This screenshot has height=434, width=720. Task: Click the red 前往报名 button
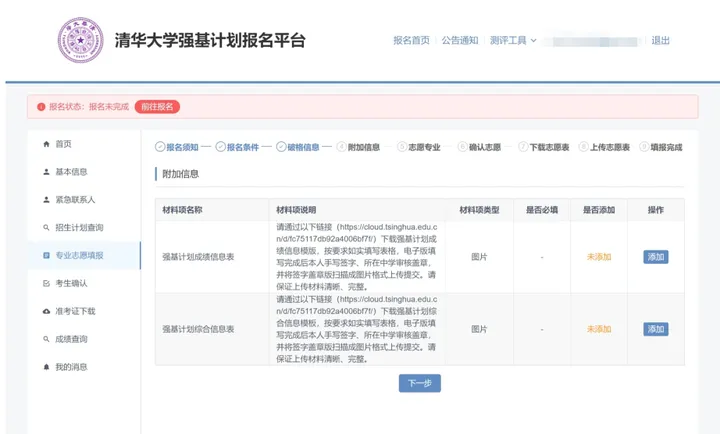(x=157, y=107)
